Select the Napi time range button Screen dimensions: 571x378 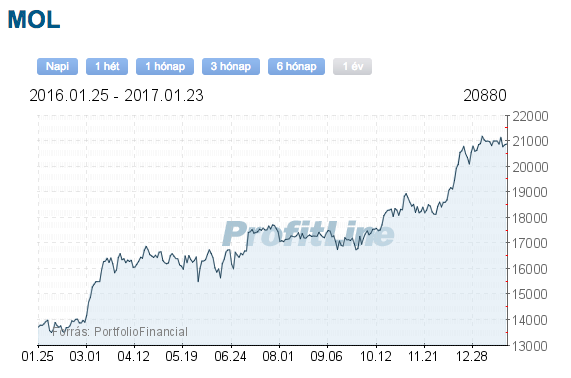(x=57, y=66)
